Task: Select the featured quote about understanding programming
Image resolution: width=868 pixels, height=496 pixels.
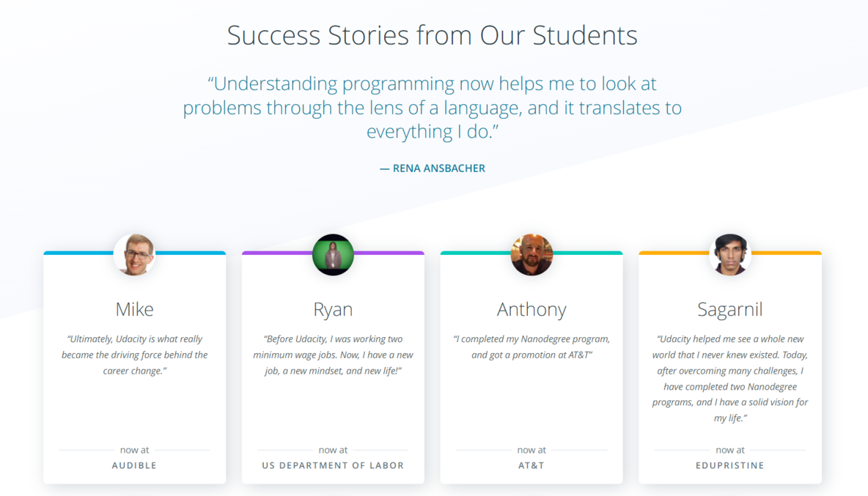Action: 433,107
